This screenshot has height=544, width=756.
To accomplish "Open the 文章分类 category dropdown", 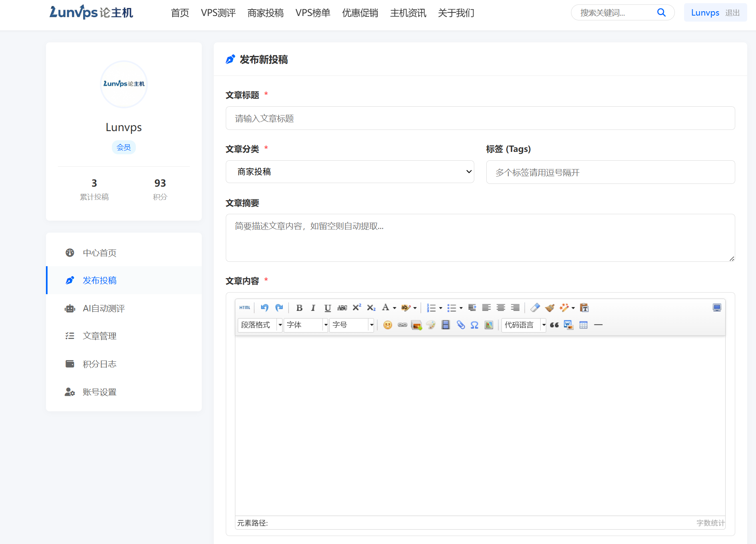I will tap(350, 172).
